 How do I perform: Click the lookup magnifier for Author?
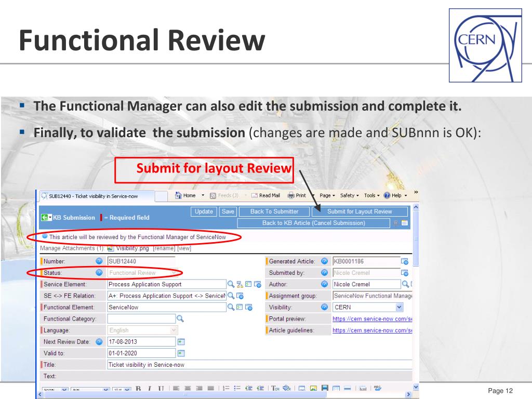[405, 284]
